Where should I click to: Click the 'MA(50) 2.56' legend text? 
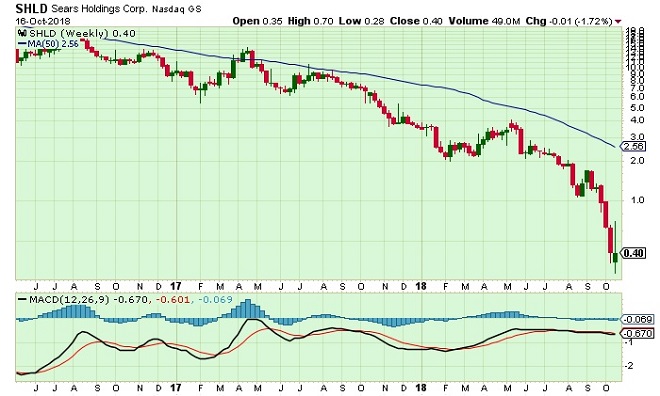(x=53, y=43)
